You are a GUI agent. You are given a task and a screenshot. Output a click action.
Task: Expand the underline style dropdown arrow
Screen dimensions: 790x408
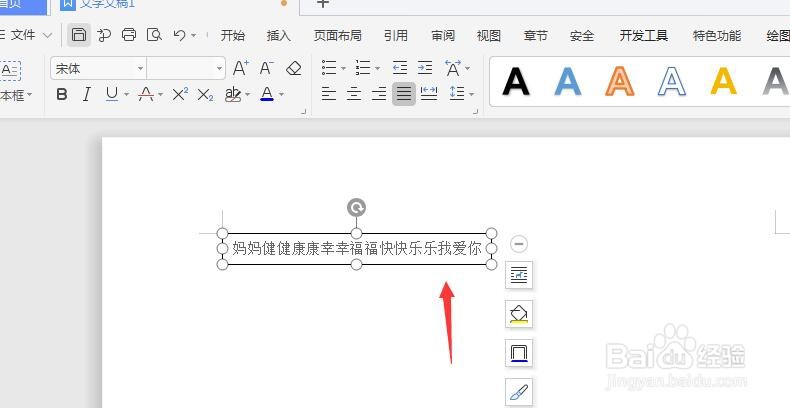126,94
